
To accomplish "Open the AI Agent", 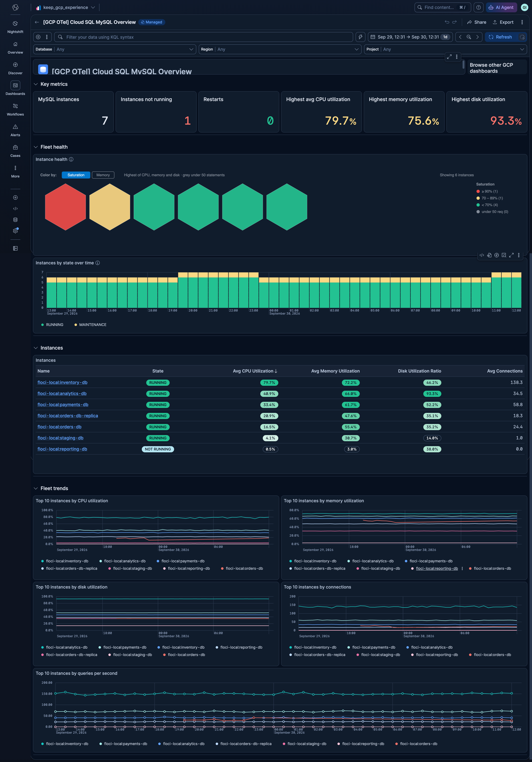I will point(501,7).
